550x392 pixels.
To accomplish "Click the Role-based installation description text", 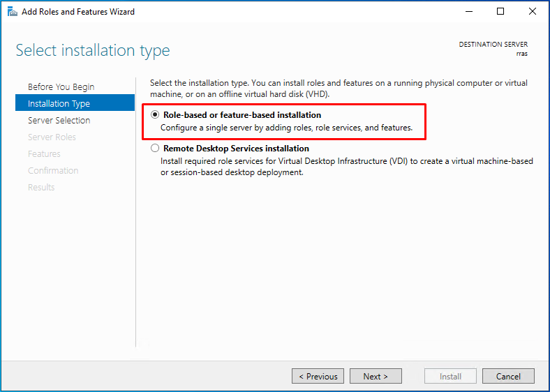I will coord(287,128).
